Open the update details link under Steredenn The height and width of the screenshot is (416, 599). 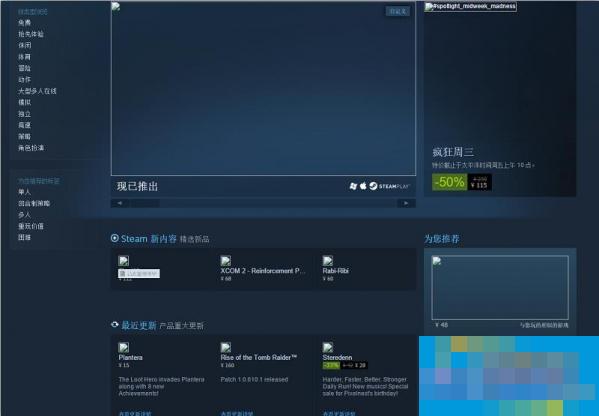pos(339,413)
